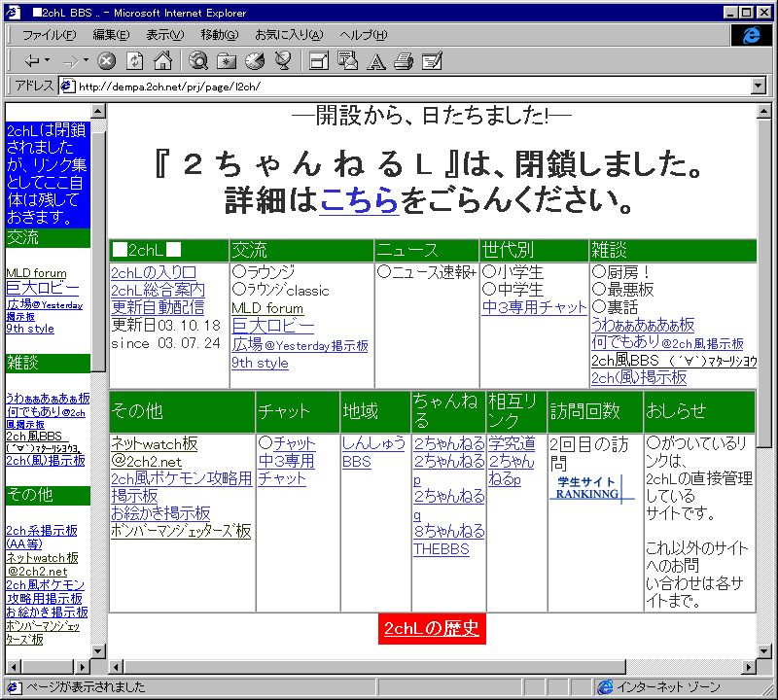Click the window system menu icon
Viewport: 778px width, 700px height.
13,13
